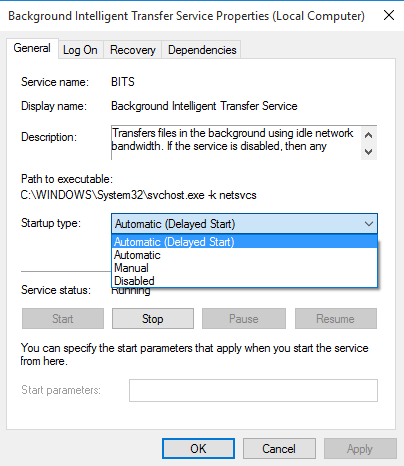Choose Automatic (Delayed Start) from the list
The image size is (404, 466).
click(244, 242)
